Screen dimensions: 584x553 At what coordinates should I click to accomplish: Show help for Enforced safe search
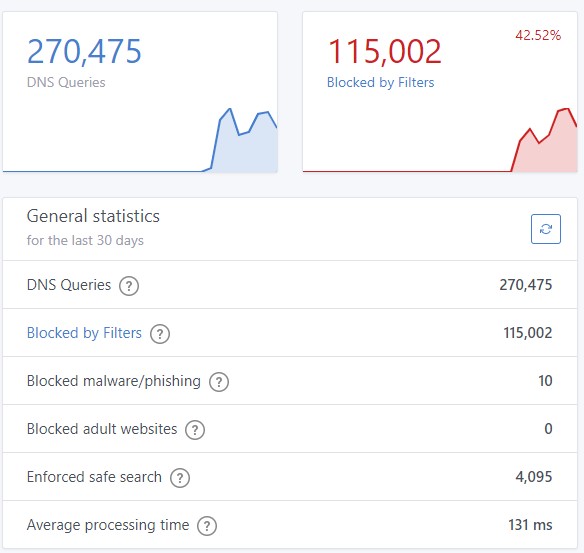180,478
